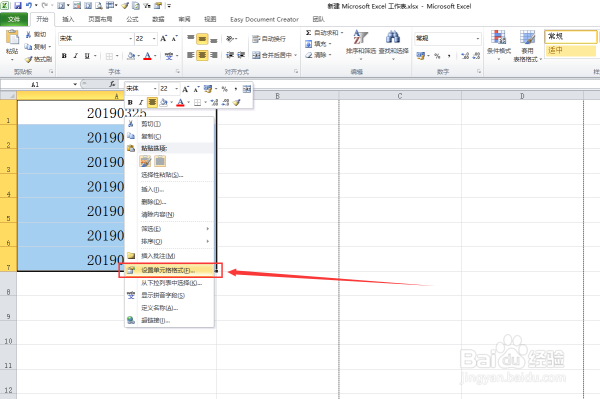Click the insert function fx icon
This screenshot has height=399, width=600.
(112, 84)
